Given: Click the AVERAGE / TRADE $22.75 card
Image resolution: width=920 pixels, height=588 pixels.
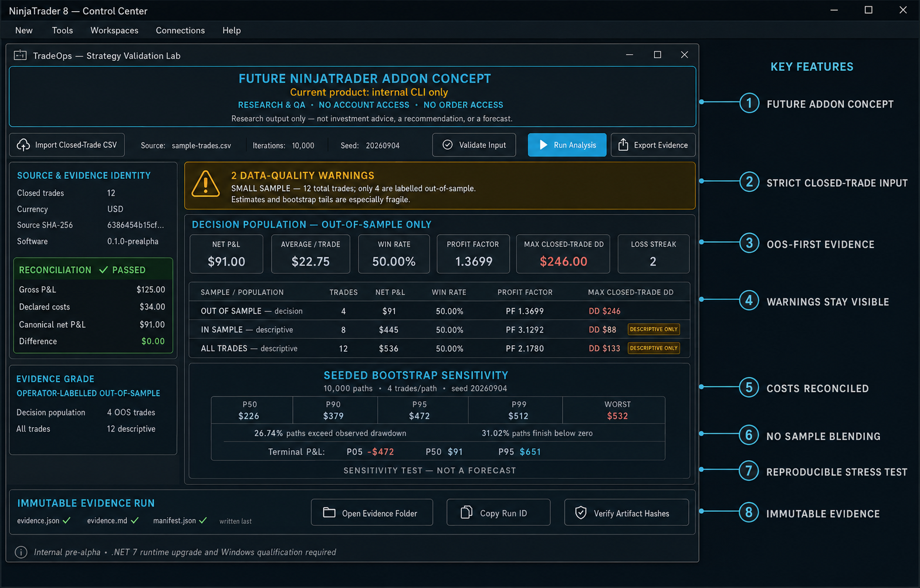Looking at the screenshot, I should pyautogui.click(x=310, y=254).
